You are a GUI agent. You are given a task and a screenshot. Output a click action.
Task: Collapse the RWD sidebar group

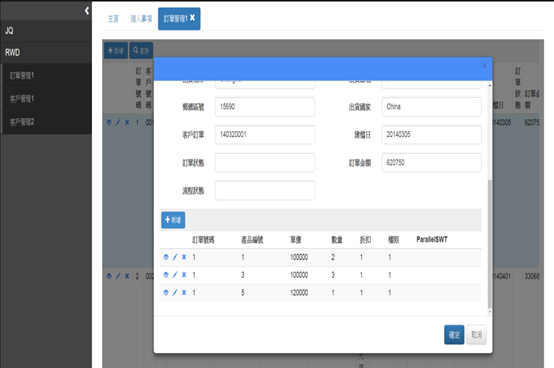click(x=46, y=53)
